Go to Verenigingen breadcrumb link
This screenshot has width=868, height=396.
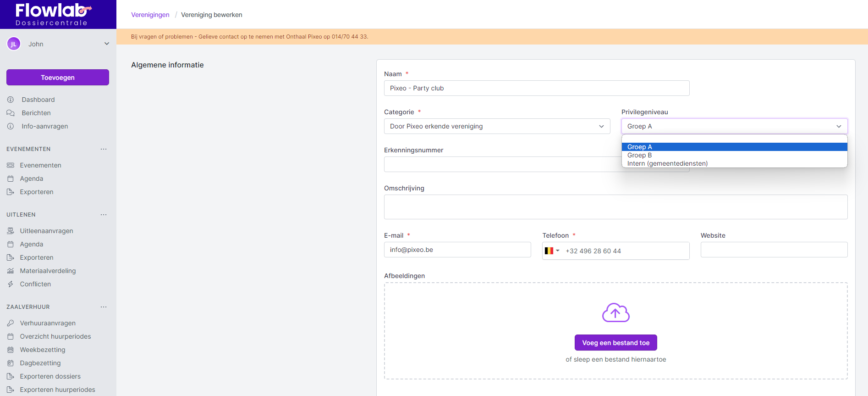pyautogui.click(x=150, y=15)
